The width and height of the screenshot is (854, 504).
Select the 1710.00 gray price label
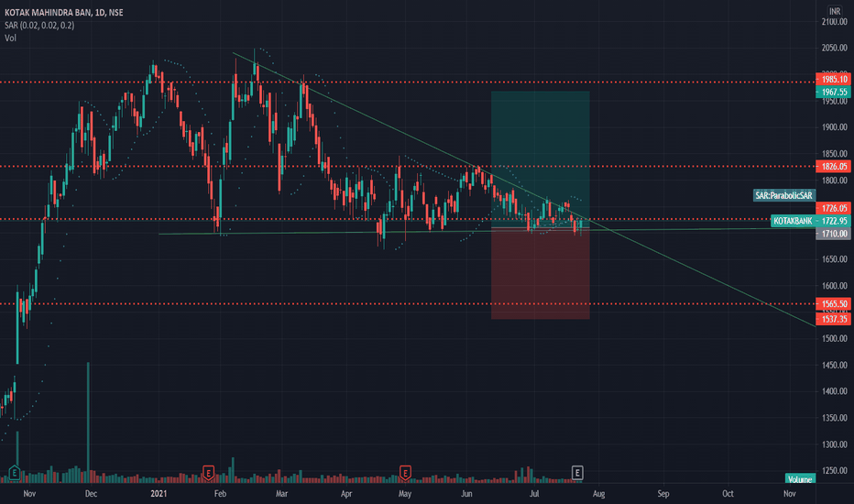click(833, 234)
